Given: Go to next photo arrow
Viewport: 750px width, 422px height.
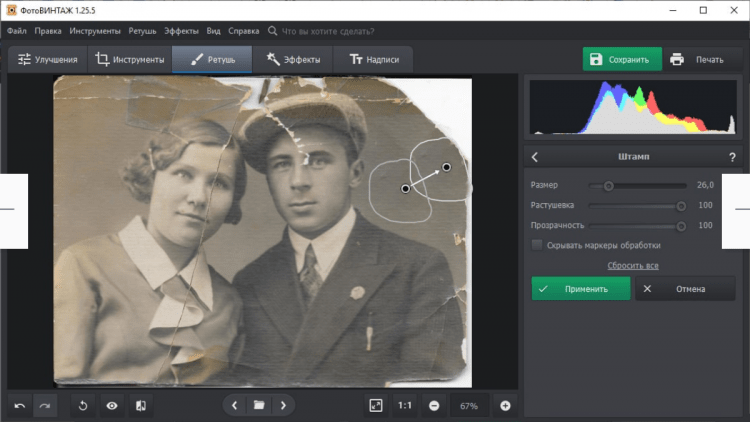Looking at the screenshot, I should [283, 406].
